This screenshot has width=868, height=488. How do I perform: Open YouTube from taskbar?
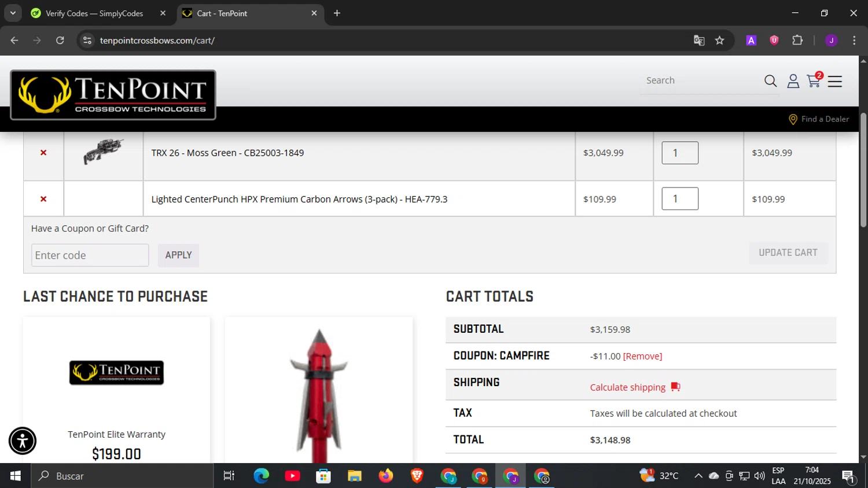(x=292, y=476)
